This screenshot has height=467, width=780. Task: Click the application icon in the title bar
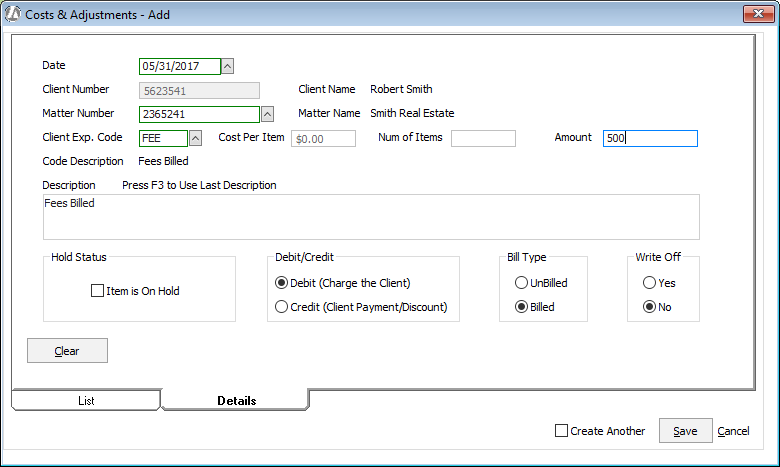[x=12, y=14]
